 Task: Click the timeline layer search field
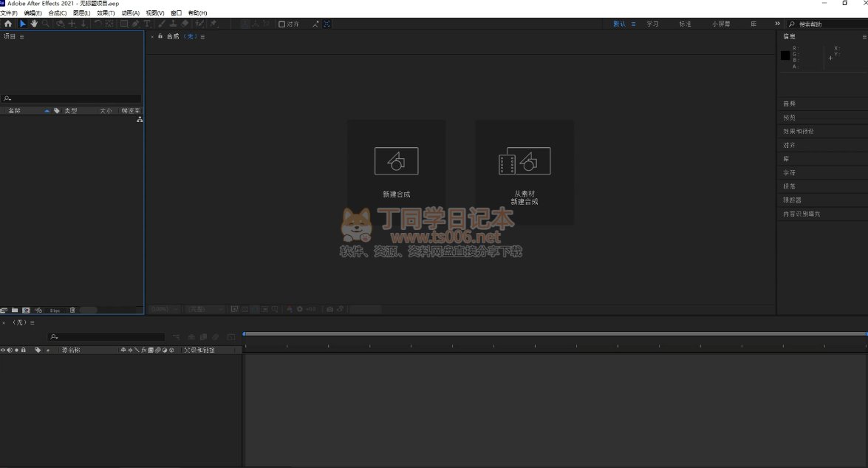click(x=107, y=336)
